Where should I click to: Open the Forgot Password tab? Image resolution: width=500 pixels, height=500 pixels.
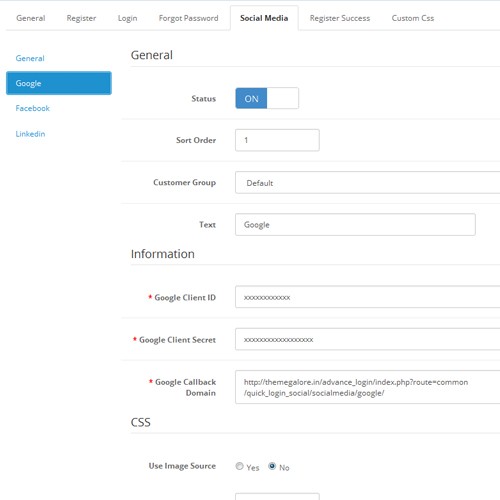coord(188,18)
